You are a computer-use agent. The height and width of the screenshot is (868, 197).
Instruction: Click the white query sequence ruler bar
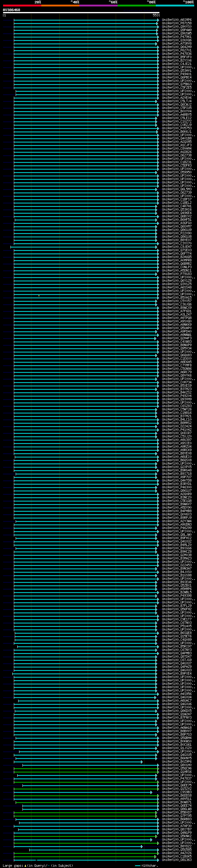pyautogui.click(x=81, y=12)
